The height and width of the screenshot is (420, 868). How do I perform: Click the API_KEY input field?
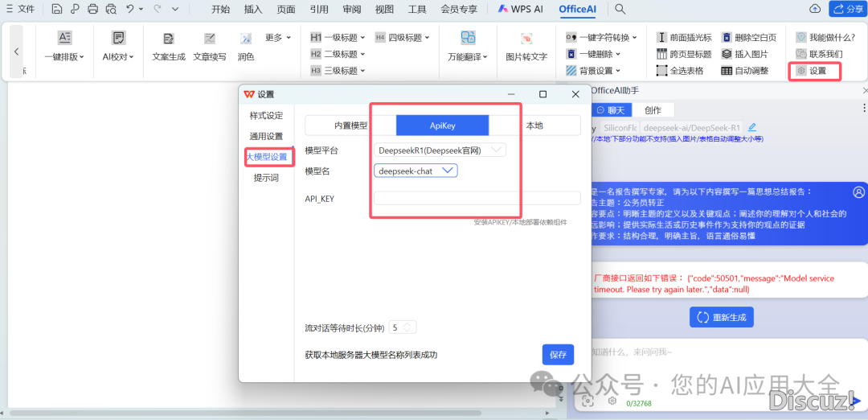pos(477,198)
